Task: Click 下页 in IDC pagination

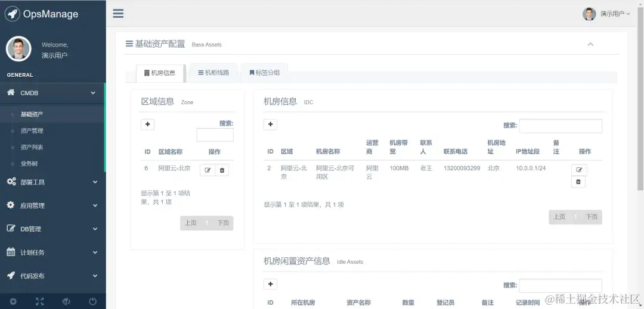Action: tap(592, 217)
